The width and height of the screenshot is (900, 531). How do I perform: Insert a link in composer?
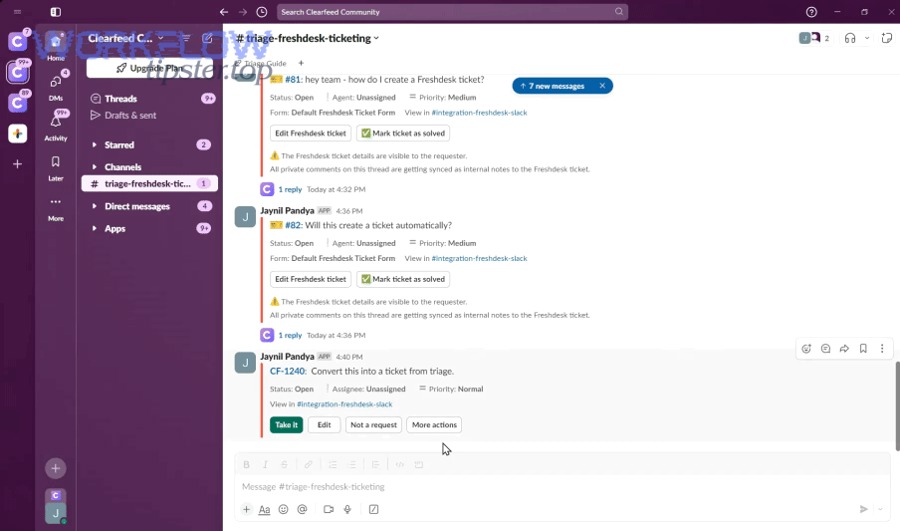click(308, 464)
